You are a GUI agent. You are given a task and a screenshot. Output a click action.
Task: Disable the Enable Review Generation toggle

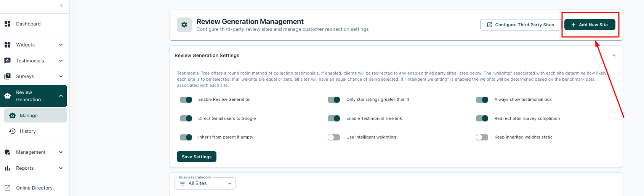[186, 100]
